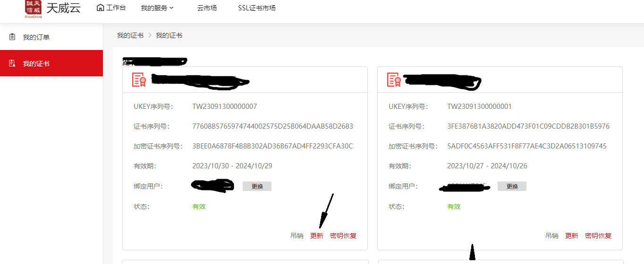Open the SSL证书市场 menu item
Viewport: 644px width, 264px height.
[257, 8]
